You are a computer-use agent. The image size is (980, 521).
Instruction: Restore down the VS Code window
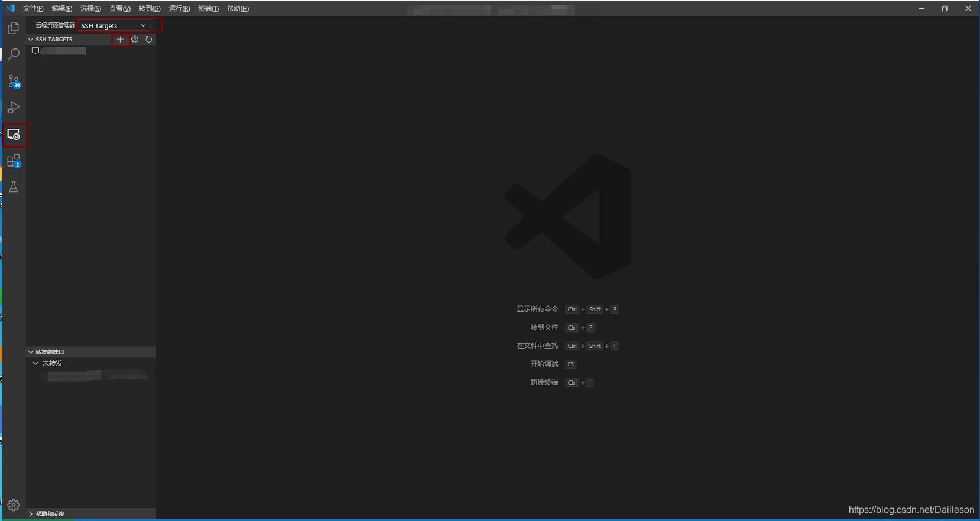[x=945, y=8]
